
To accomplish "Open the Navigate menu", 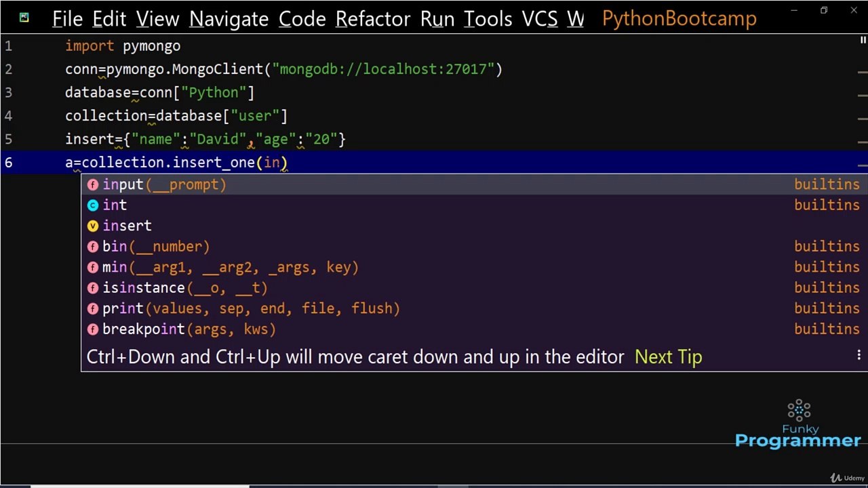I will [x=229, y=19].
